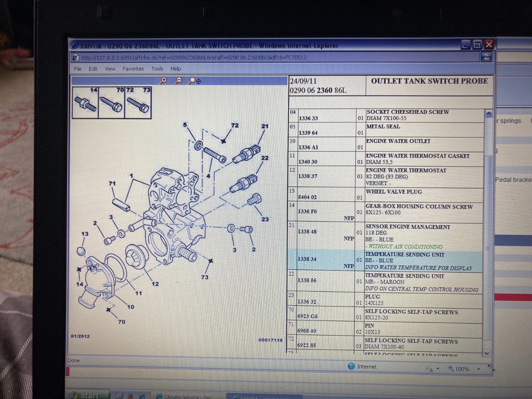Select part number 6968 40

pyautogui.click(x=307, y=331)
